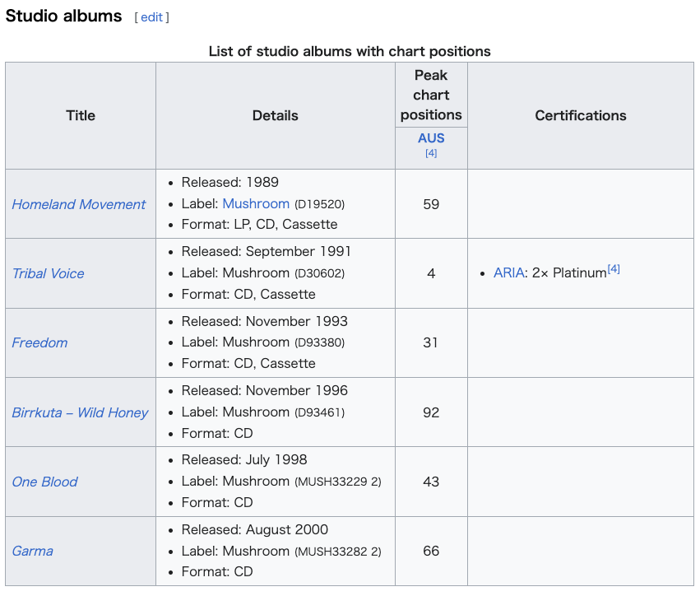Open the Birrkuta – Wild Honey link
This screenshot has height=596, width=700.
(x=80, y=412)
